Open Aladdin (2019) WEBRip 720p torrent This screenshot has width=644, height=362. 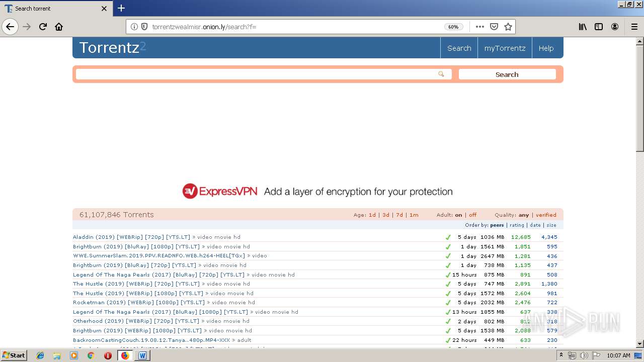[x=132, y=237]
